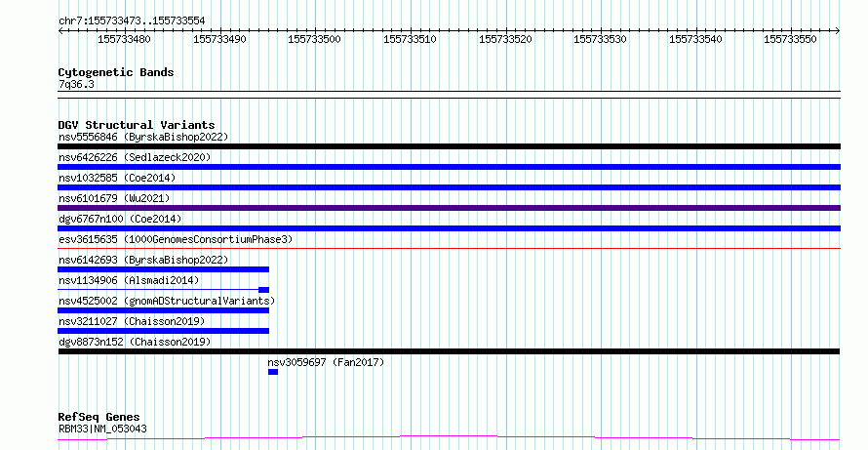Click ruler position 155733540

[x=695, y=39]
